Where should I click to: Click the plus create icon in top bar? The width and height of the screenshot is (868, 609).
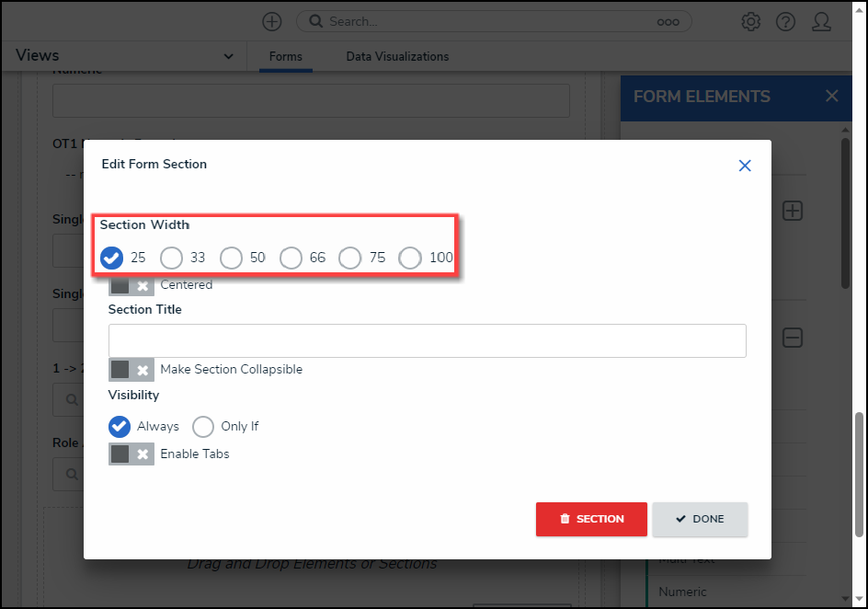pos(272,21)
